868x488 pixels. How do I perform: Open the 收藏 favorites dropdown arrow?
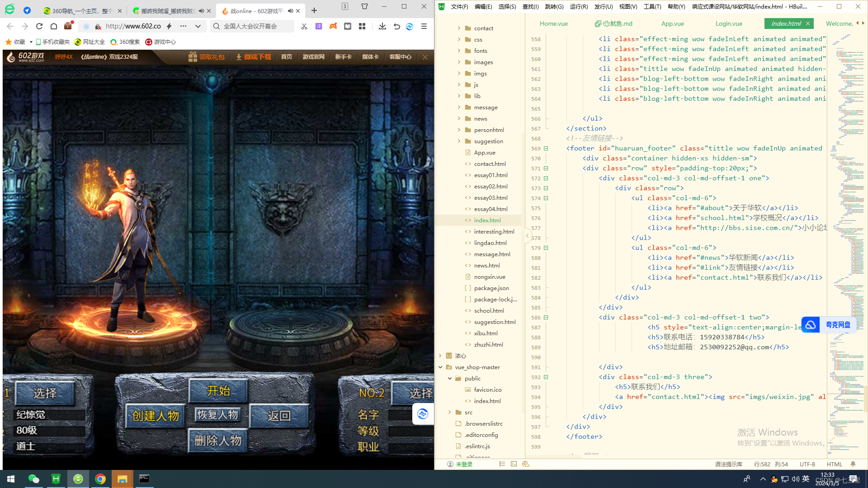tap(31, 42)
